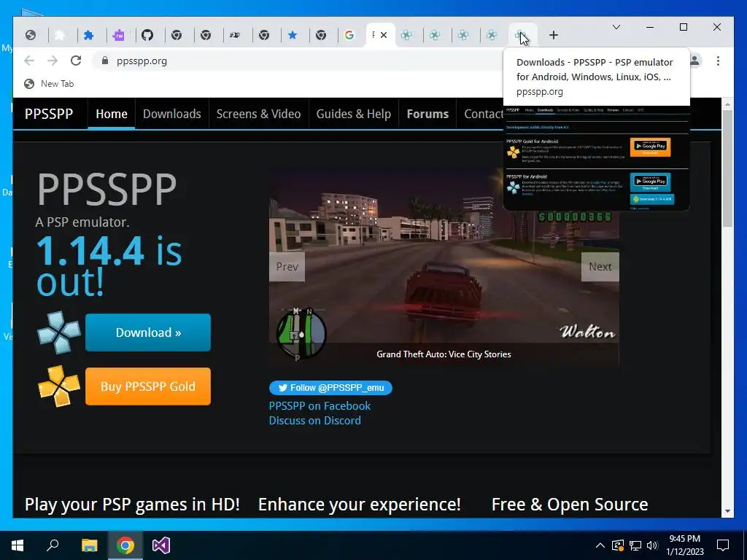
Task: Click the Buy PPSSPP Gold button
Action: [x=148, y=386]
